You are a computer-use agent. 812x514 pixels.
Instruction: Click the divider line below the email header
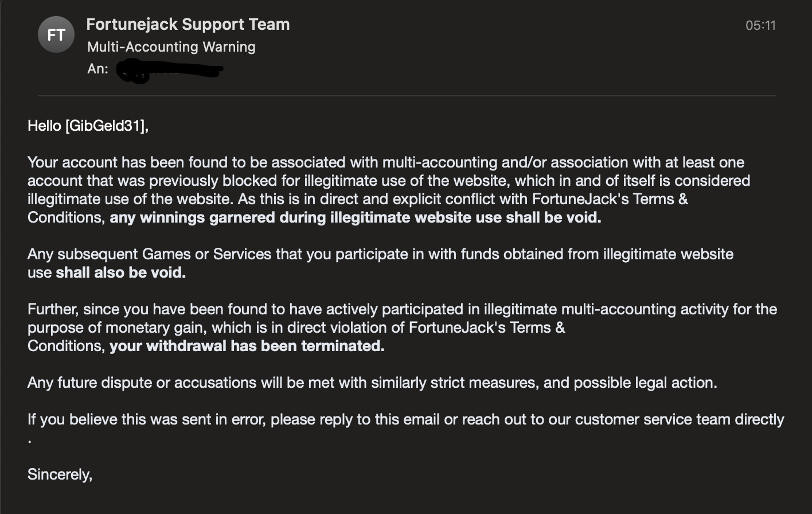(406, 95)
